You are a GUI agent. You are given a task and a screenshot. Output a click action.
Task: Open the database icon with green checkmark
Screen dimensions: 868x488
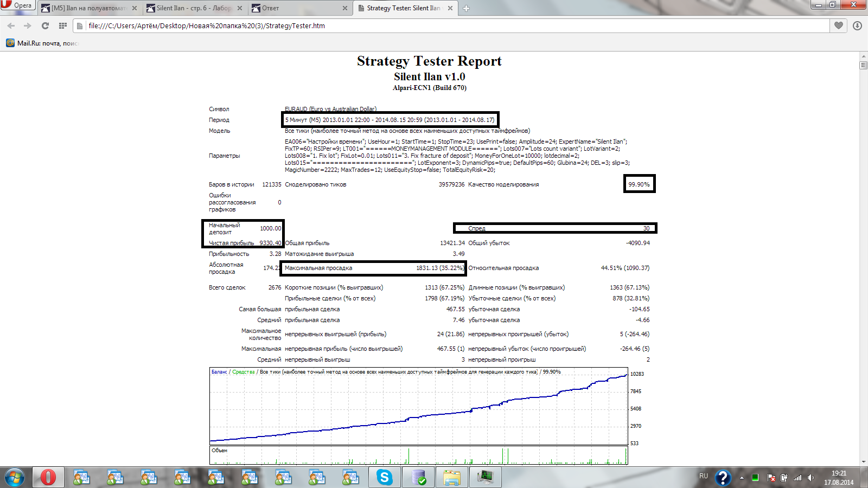(x=418, y=477)
